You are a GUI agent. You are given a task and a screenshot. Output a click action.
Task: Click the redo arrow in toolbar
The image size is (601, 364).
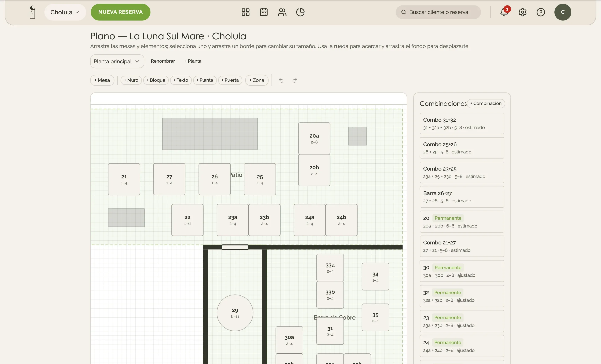click(x=295, y=80)
